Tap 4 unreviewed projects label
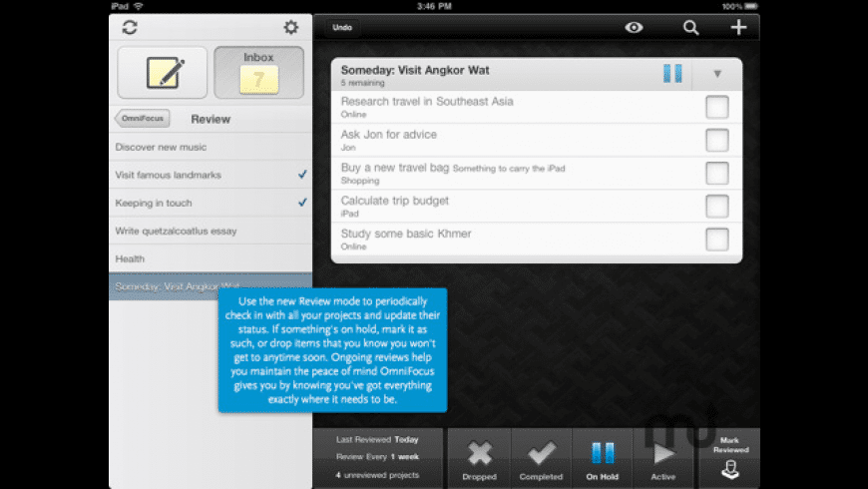The height and width of the screenshot is (489, 868). pyautogui.click(x=377, y=475)
